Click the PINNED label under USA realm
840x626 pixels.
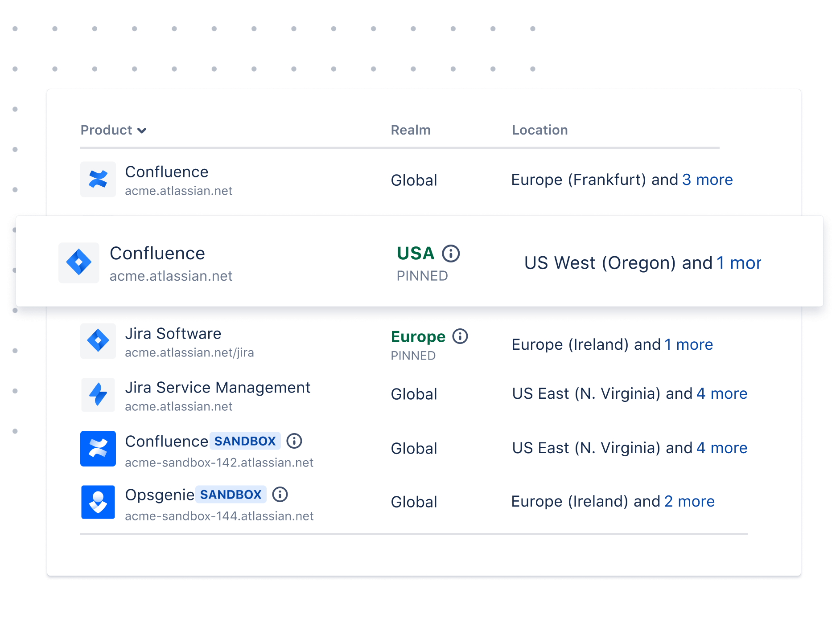click(422, 275)
